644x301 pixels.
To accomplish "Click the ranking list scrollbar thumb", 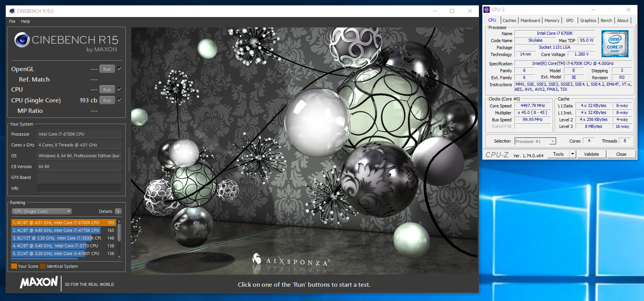I will 119,232.
